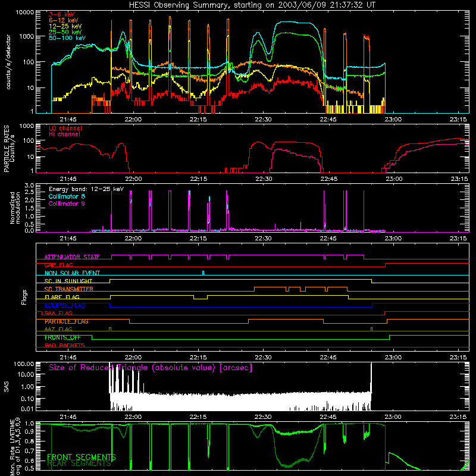Click the ECLIPSE_FLAG label

[65, 305]
